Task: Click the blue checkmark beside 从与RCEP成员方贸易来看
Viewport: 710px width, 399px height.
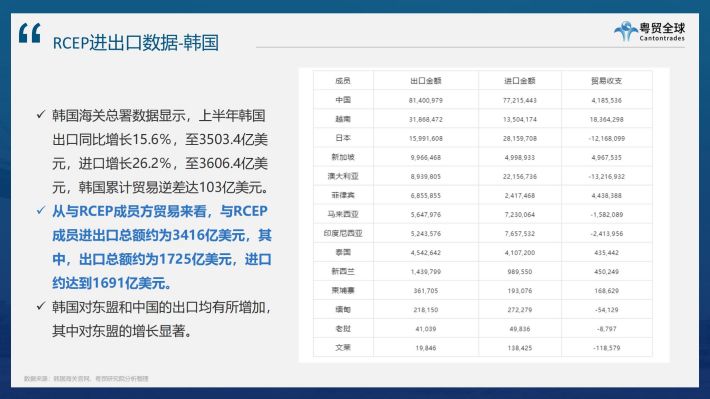Action: pyautogui.click(x=41, y=210)
